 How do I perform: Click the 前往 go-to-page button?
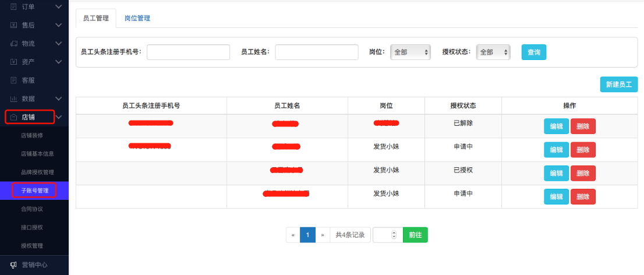point(415,235)
